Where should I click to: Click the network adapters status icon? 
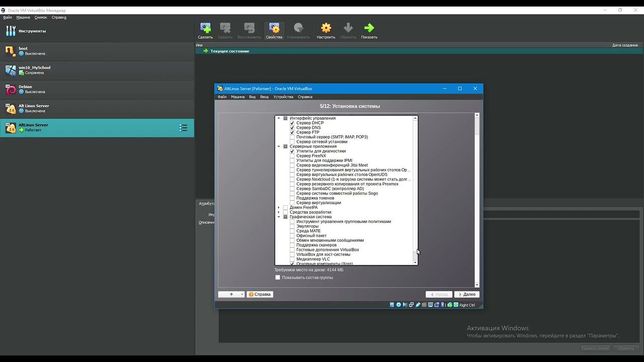[x=411, y=305]
